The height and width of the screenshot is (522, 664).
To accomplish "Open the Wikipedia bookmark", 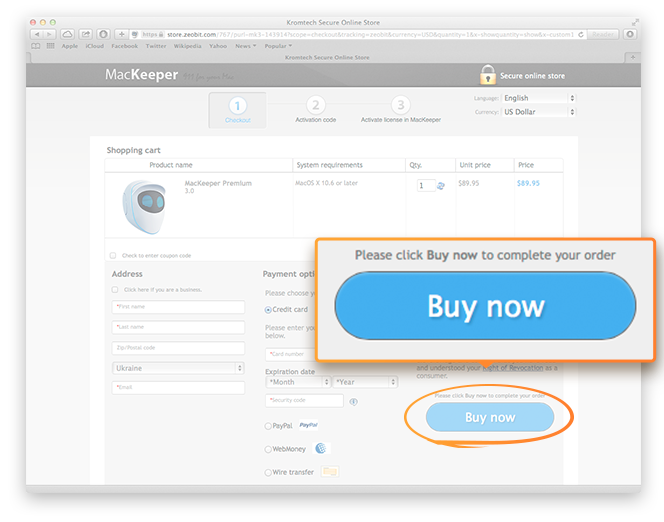I will click(188, 46).
